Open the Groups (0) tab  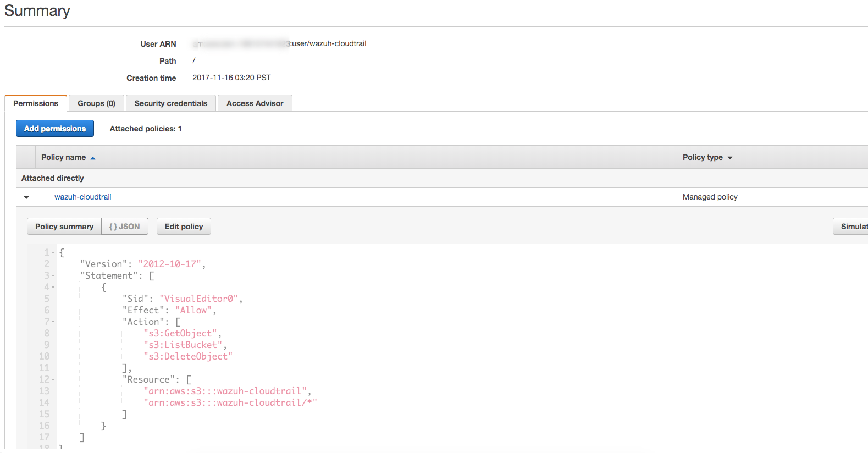96,103
